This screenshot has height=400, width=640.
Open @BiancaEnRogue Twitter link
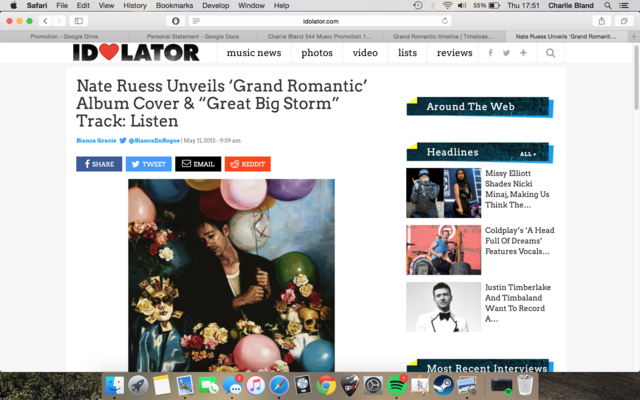154,140
